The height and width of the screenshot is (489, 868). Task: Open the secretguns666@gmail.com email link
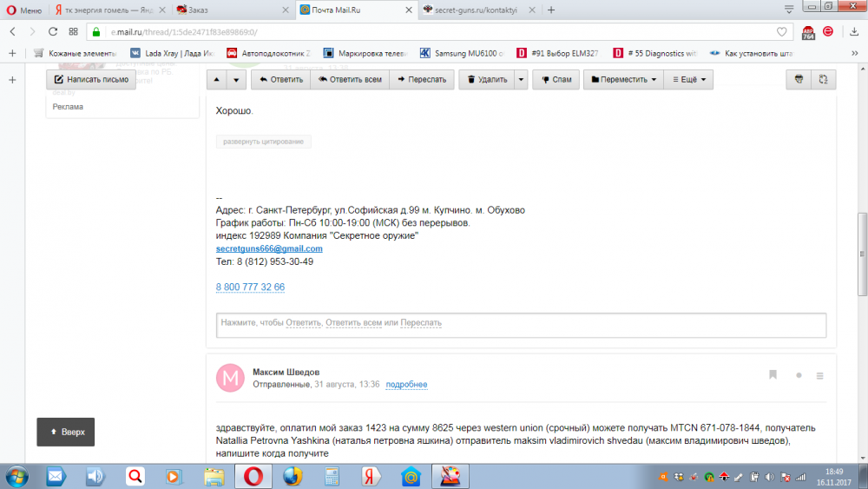point(269,248)
